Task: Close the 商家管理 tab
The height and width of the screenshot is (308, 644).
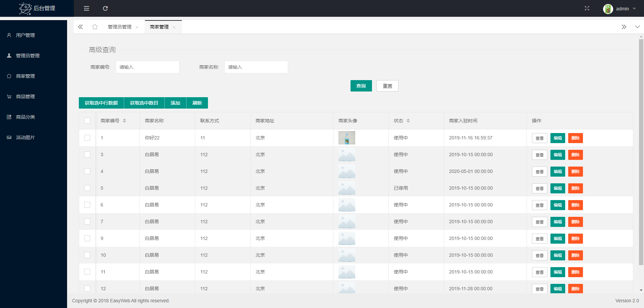Action: (x=174, y=27)
